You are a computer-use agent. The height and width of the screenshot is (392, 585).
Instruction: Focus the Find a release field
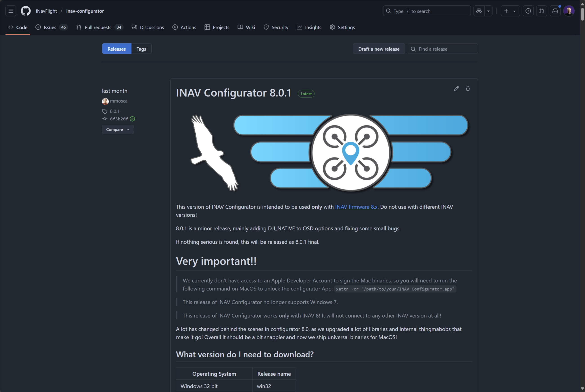pos(443,49)
